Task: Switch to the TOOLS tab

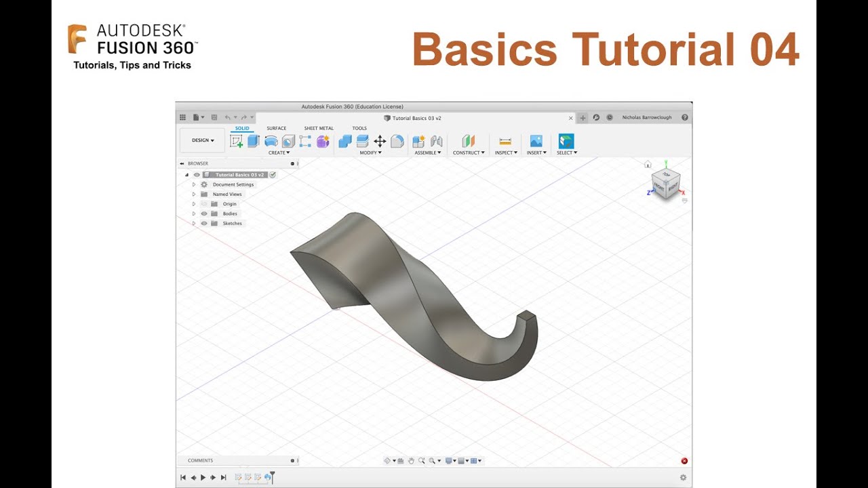Action: pos(359,128)
